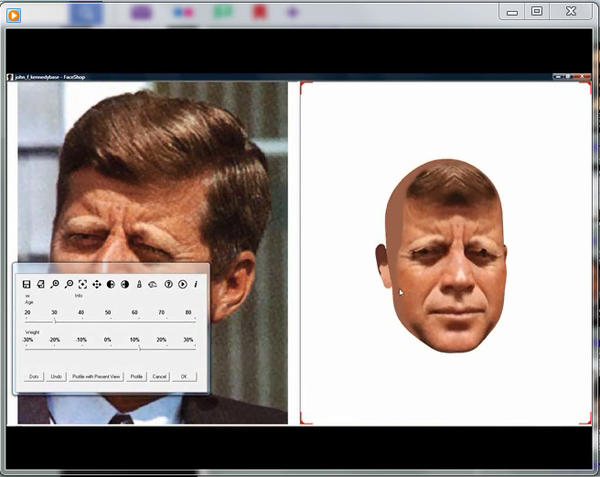Click the eye view icon

pos(153,284)
